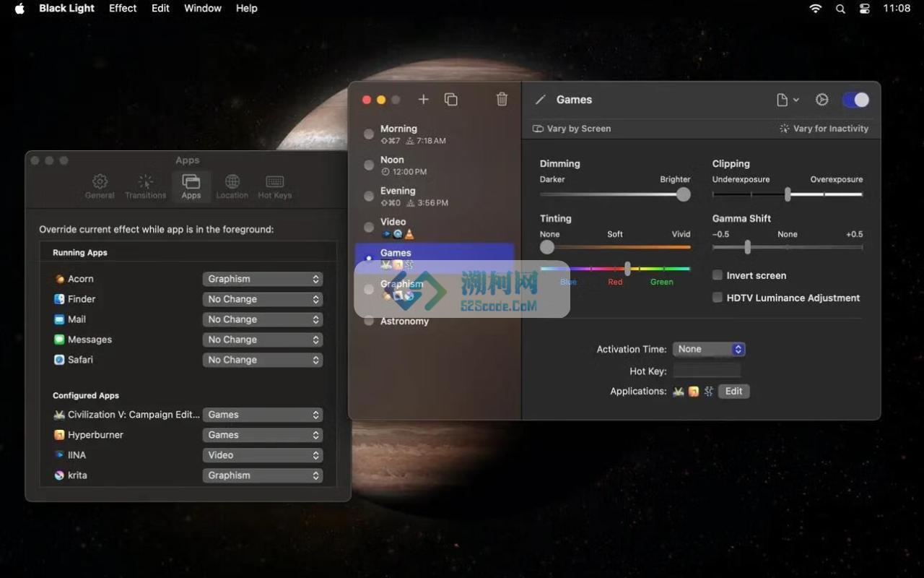Viewport: 924px width, 578px height.
Task: Click the Civilization V app icon in Configured Apps
Action: click(59, 415)
